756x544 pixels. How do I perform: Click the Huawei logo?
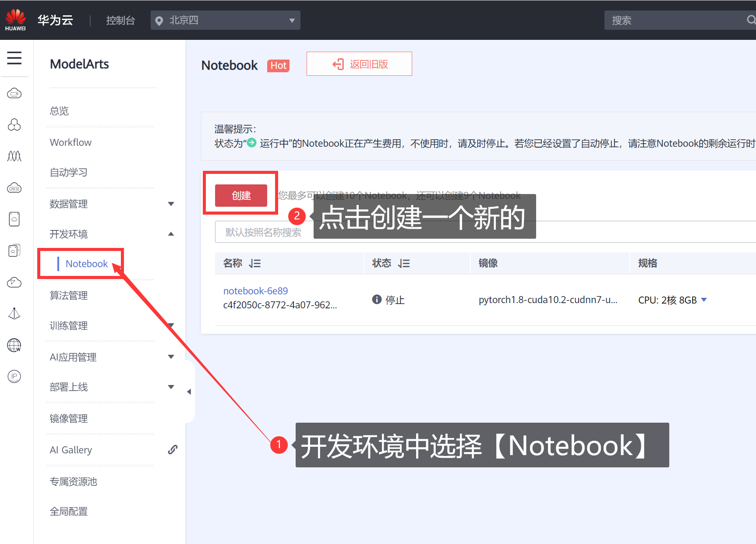pos(16,20)
